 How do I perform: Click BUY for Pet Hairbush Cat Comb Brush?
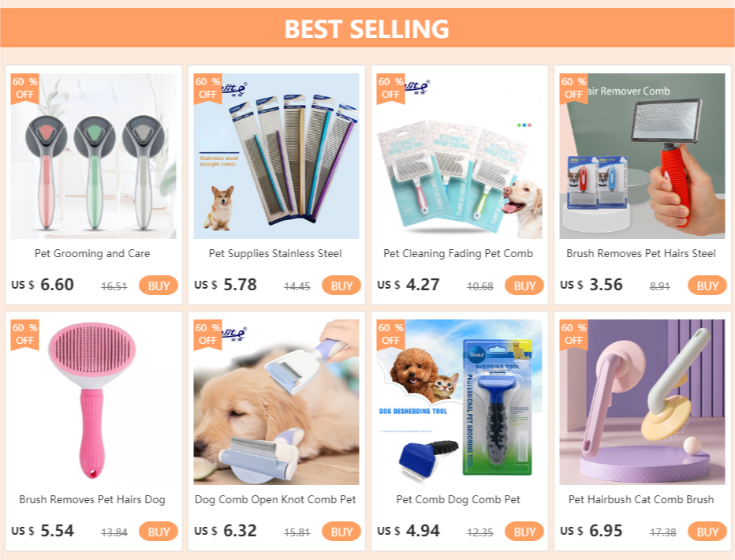coord(707,532)
